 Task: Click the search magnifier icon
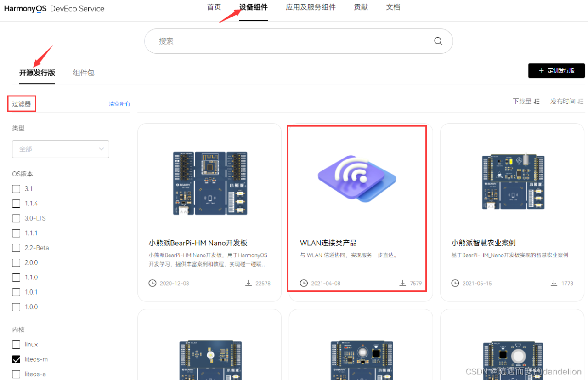(x=438, y=41)
